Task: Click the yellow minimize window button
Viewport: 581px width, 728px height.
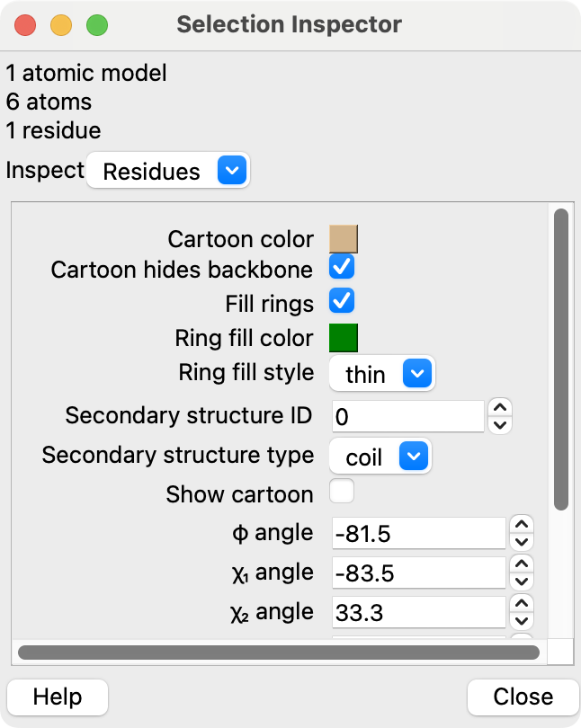Action: (61, 25)
